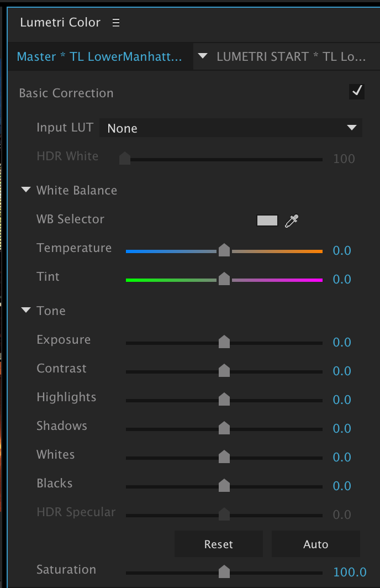Click the Shadows value 0.0

point(342,428)
